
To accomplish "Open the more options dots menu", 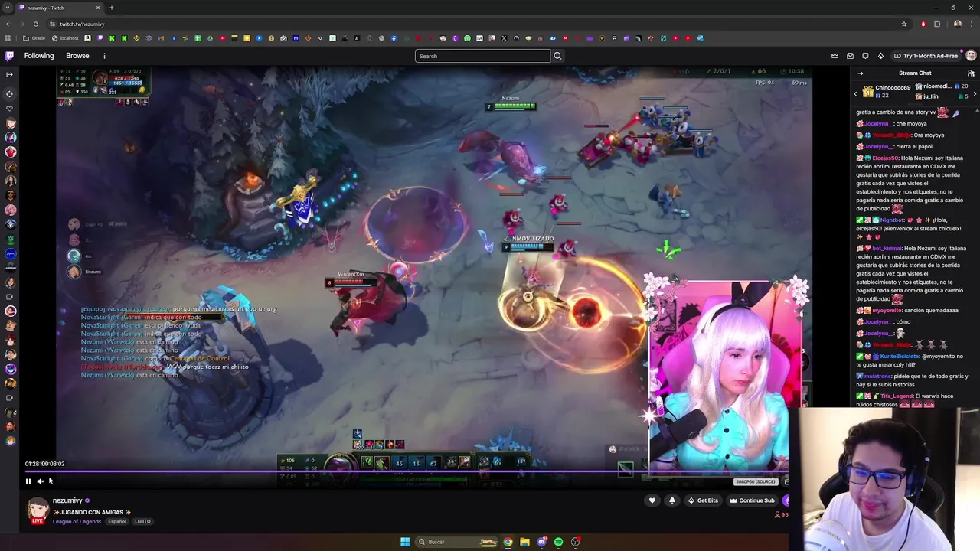I will (x=104, y=56).
